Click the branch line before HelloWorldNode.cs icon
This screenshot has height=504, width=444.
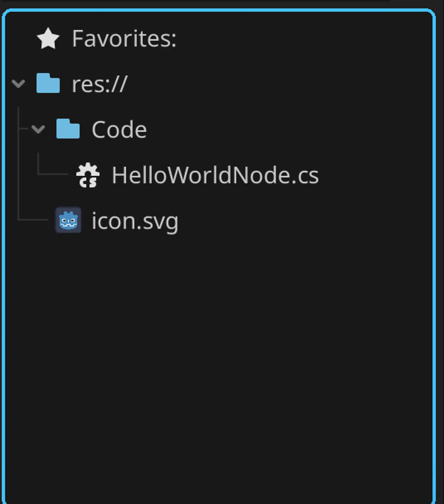point(53,174)
